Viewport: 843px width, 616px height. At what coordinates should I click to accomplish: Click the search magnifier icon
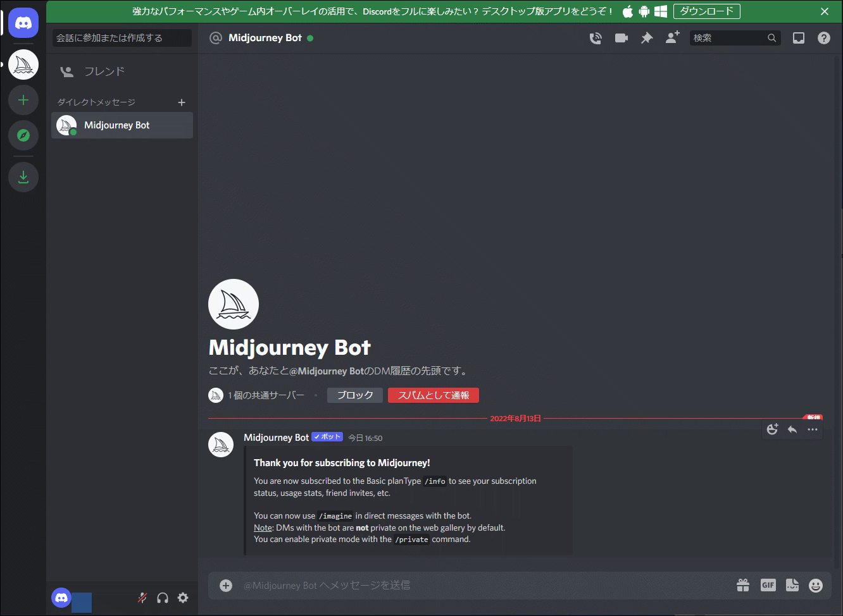tap(772, 38)
